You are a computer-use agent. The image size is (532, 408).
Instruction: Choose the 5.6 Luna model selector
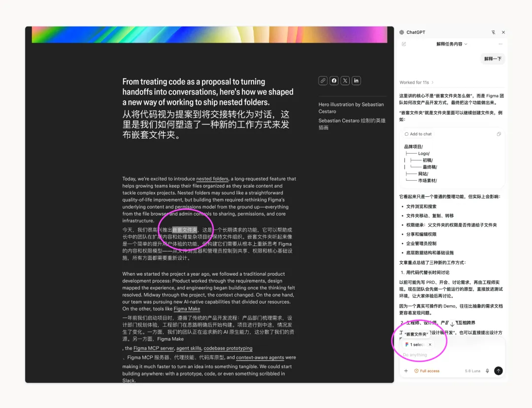coord(472,371)
